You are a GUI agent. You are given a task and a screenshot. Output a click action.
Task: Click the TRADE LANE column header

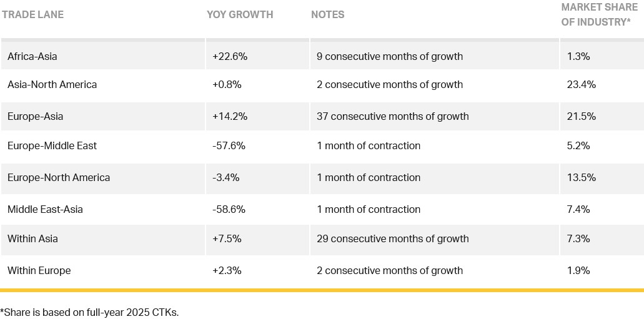point(32,14)
